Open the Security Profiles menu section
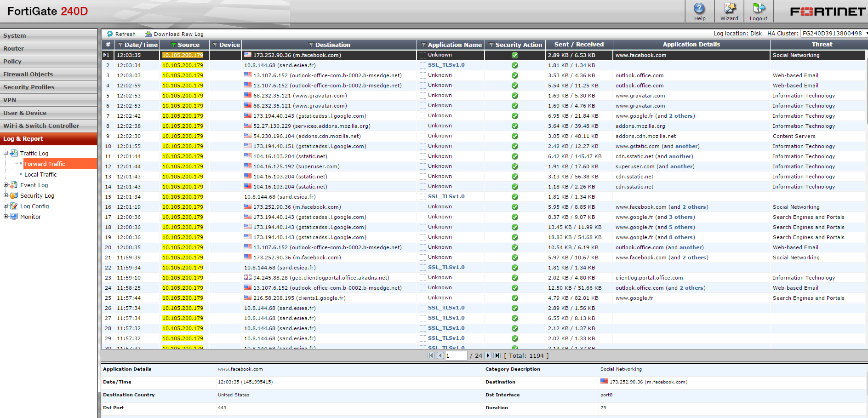This screenshot has width=868, height=418. tap(49, 87)
